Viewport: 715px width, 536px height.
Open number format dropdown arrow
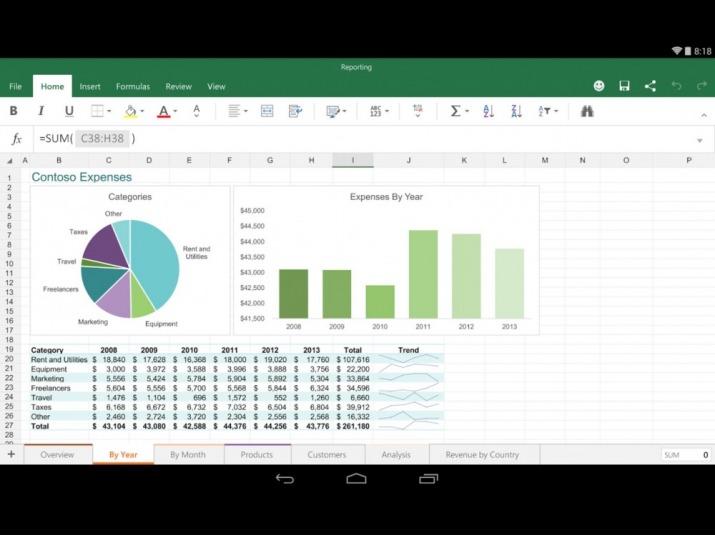(x=387, y=111)
